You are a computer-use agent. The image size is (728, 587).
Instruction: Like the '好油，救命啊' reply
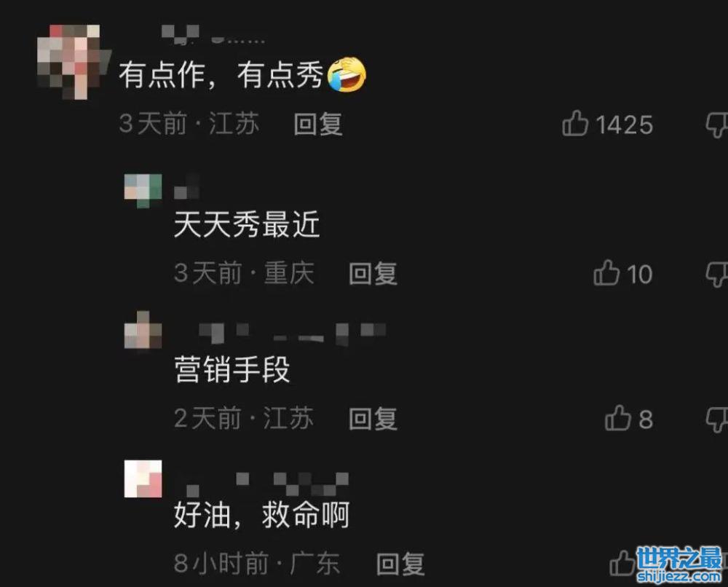(622, 563)
